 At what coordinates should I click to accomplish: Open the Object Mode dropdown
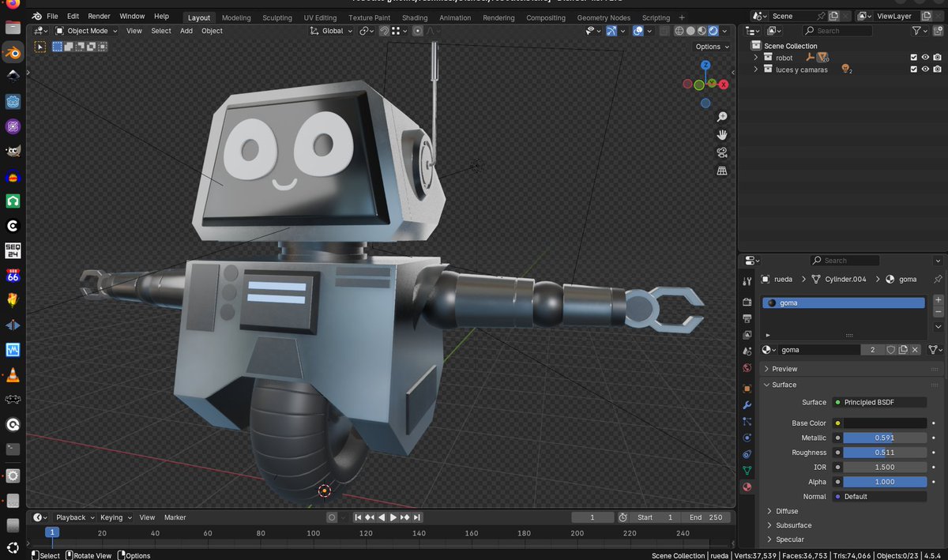(86, 31)
